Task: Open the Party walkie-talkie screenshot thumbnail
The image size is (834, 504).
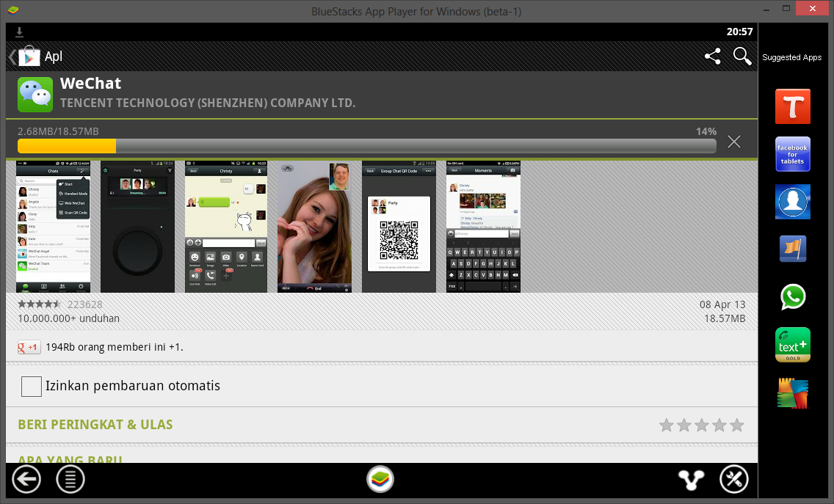Action: click(x=137, y=227)
